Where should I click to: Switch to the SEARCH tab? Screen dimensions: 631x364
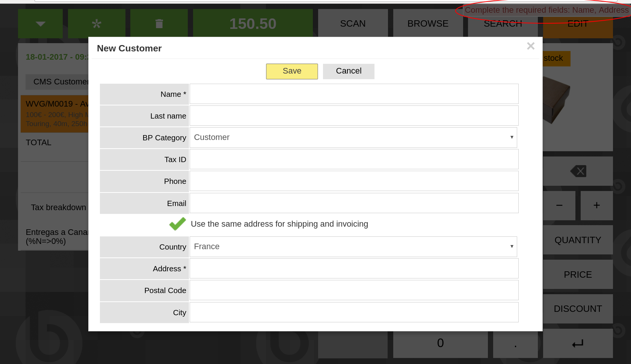pos(503,23)
